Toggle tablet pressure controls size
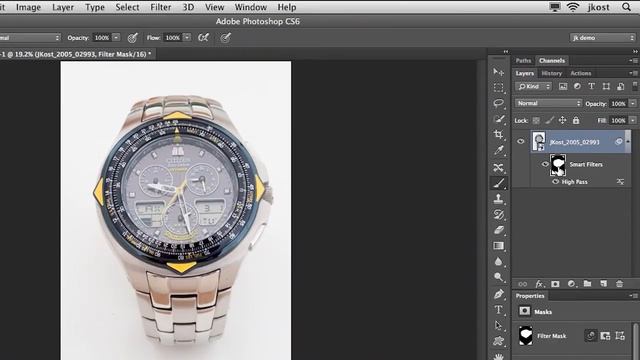Viewport: 640px width, 360px height. [x=225, y=38]
